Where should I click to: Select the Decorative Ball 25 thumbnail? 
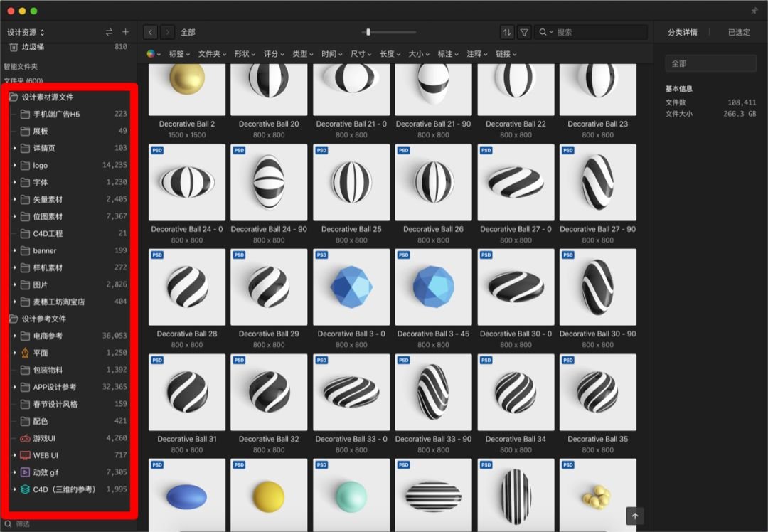(351, 182)
